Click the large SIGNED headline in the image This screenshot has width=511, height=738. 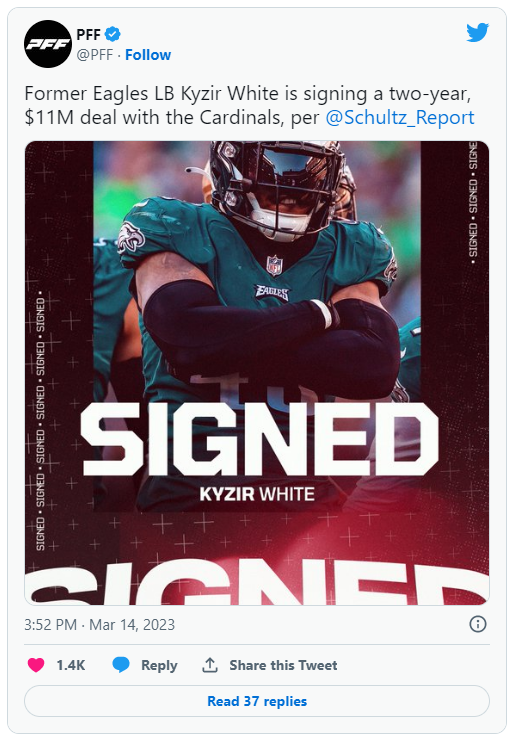click(x=260, y=439)
